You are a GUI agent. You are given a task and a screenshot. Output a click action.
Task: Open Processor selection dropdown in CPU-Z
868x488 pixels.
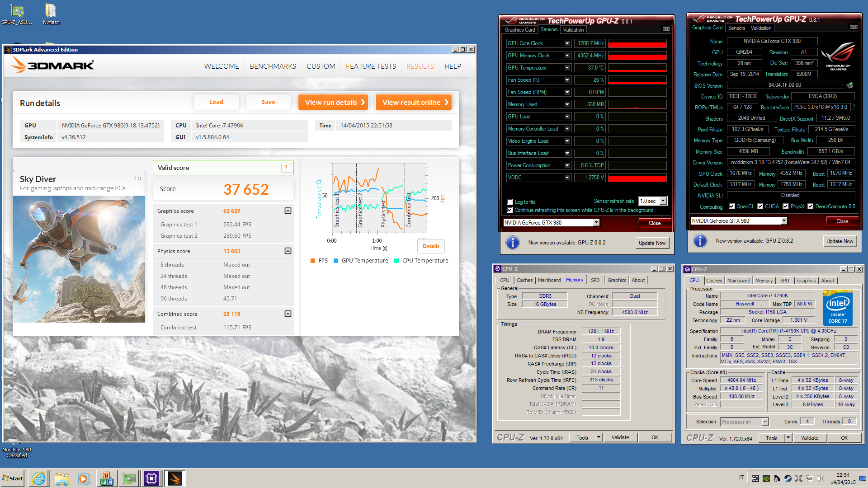click(x=765, y=422)
